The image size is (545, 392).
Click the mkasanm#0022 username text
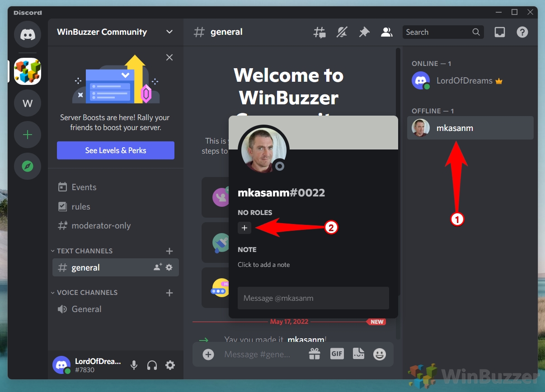coord(282,193)
